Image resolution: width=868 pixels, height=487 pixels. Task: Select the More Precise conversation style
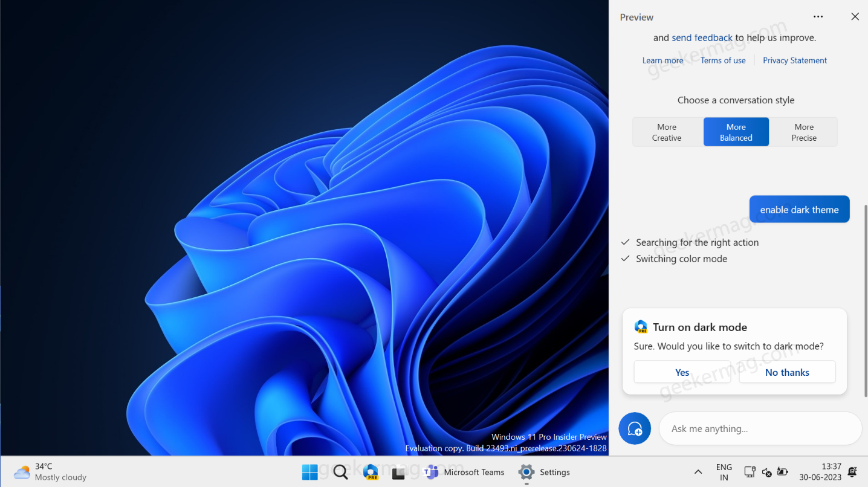pyautogui.click(x=804, y=132)
